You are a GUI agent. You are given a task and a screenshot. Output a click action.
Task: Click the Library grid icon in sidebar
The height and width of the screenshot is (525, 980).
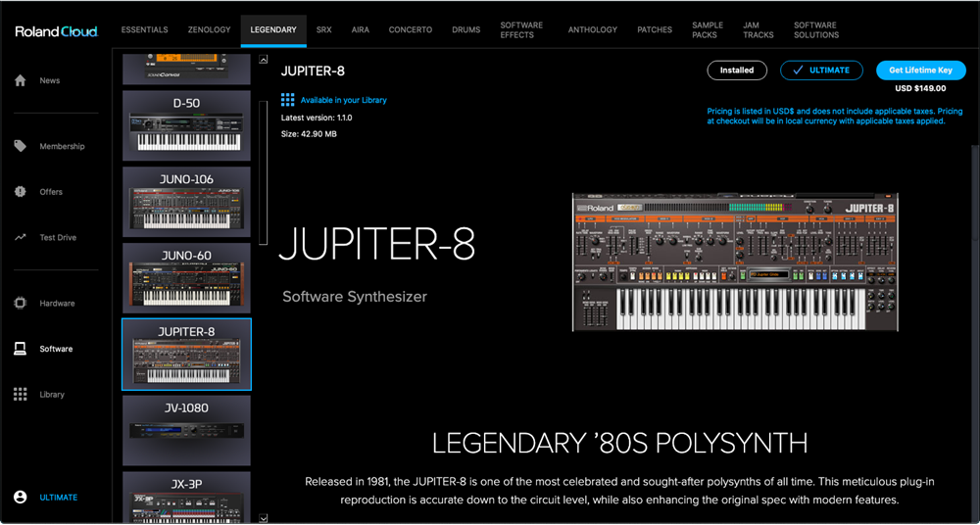(x=20, y=395)
